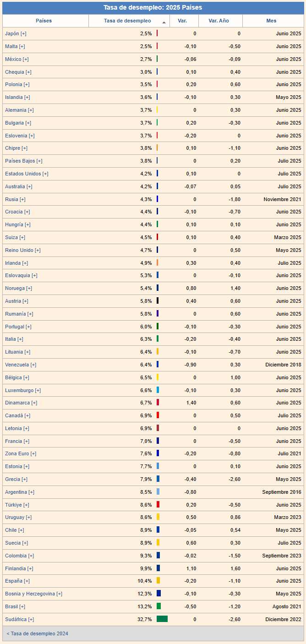Click Brasil's green unemployment bar
This screenshot has width=306, height=644.
[158, 606]
